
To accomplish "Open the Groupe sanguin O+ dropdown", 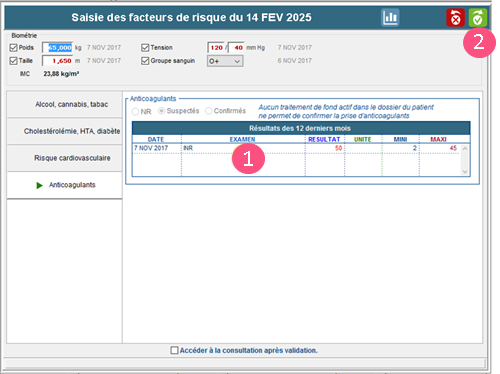I will 225,61.
